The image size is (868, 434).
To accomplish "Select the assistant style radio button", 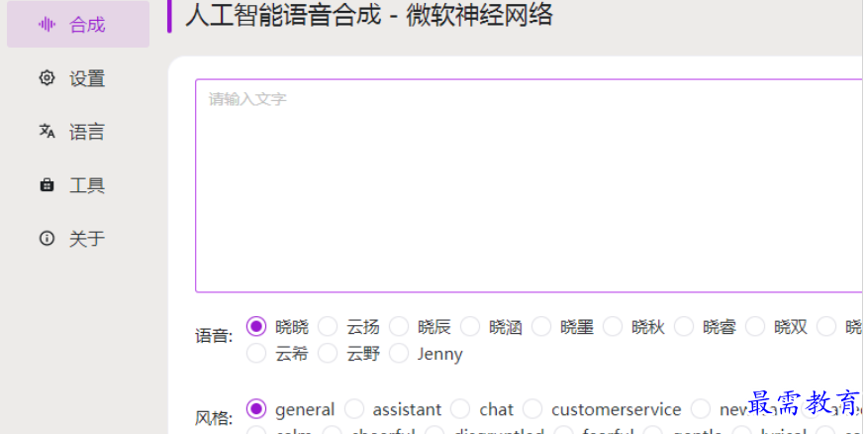I will coord(353,409).
